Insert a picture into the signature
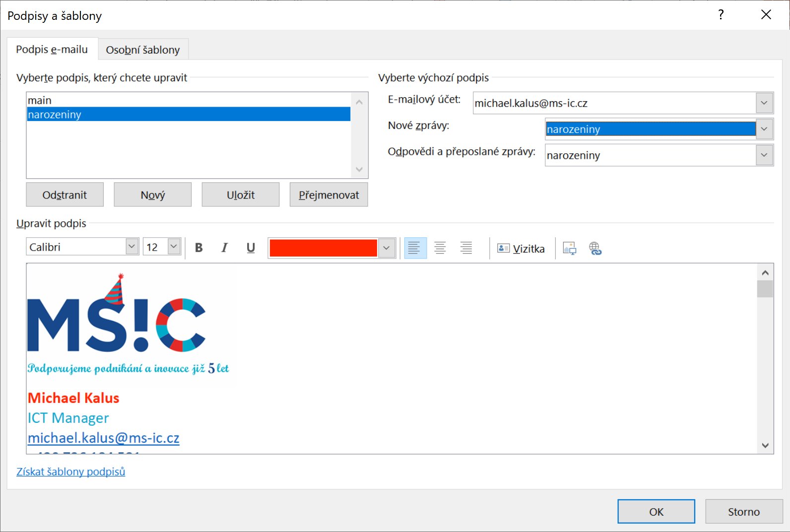 (x=570, y=248)
